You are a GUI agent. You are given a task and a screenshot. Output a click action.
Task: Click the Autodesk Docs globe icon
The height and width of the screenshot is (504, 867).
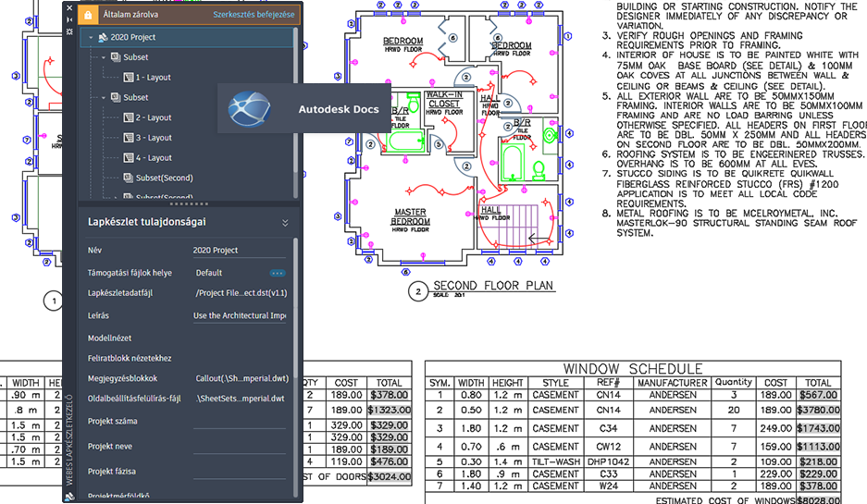tap(250, 109)
